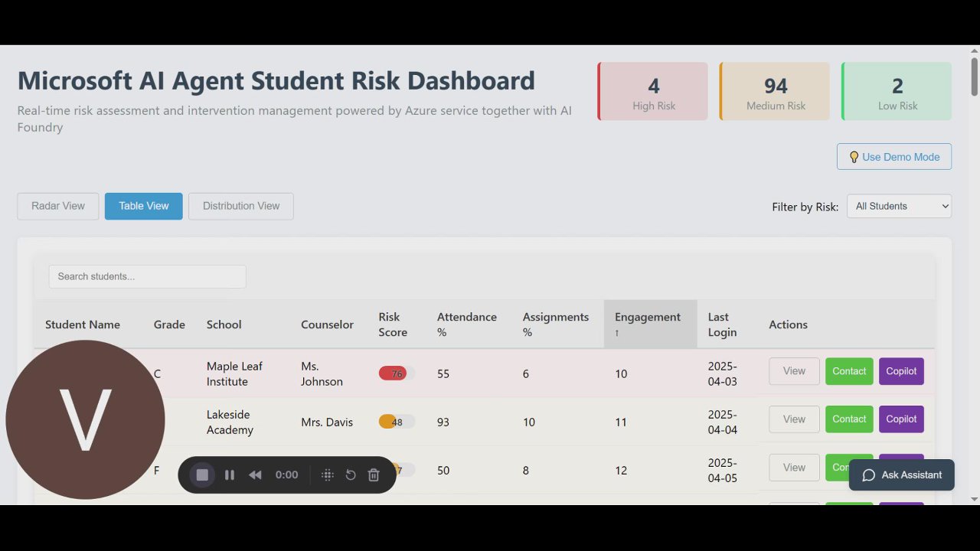Click the page vertical scrollbar thumb

pos(974,77)
